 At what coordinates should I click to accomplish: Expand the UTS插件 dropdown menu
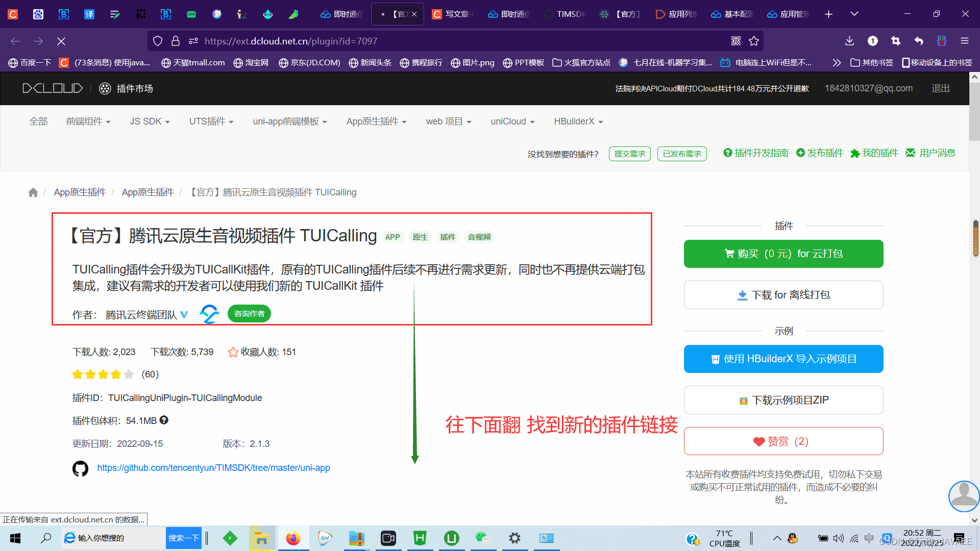(x=211, y=121)
